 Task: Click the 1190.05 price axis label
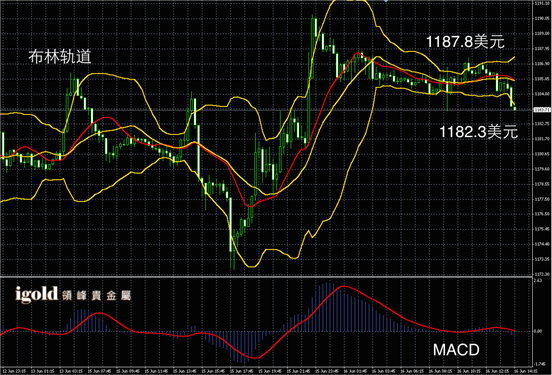pos(542,18)
